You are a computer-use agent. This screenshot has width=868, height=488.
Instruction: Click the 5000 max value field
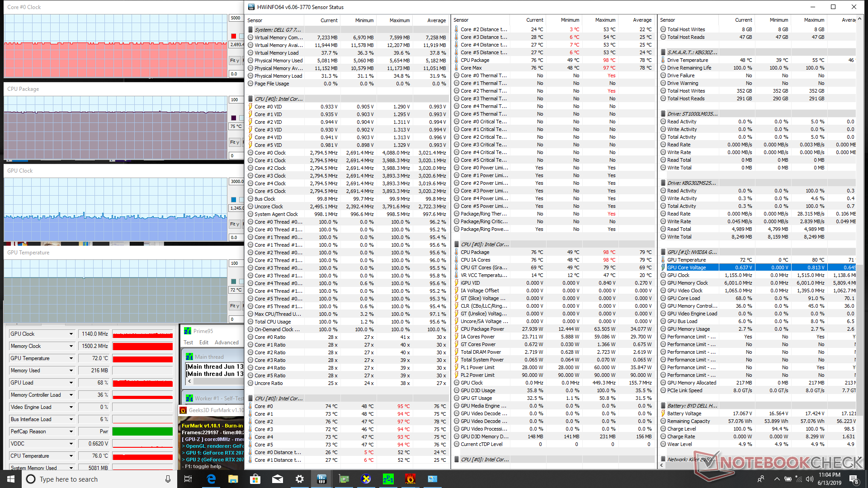coord(236,18)
